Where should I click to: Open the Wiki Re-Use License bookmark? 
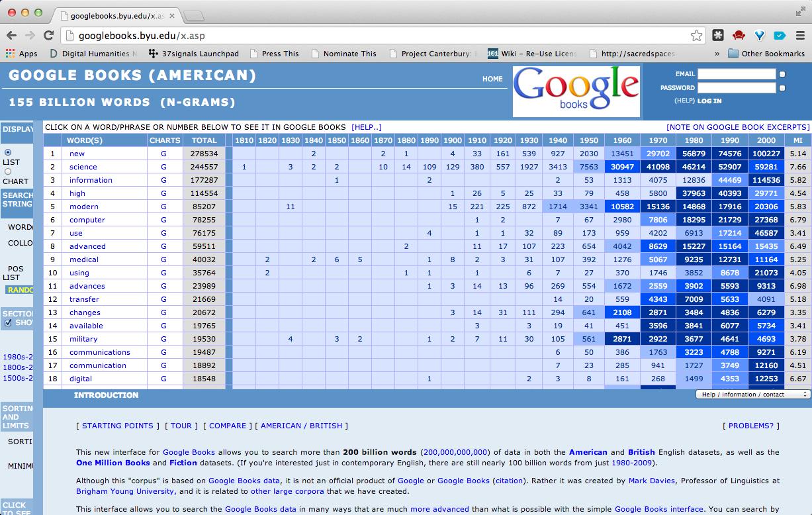tap(532, 54)
